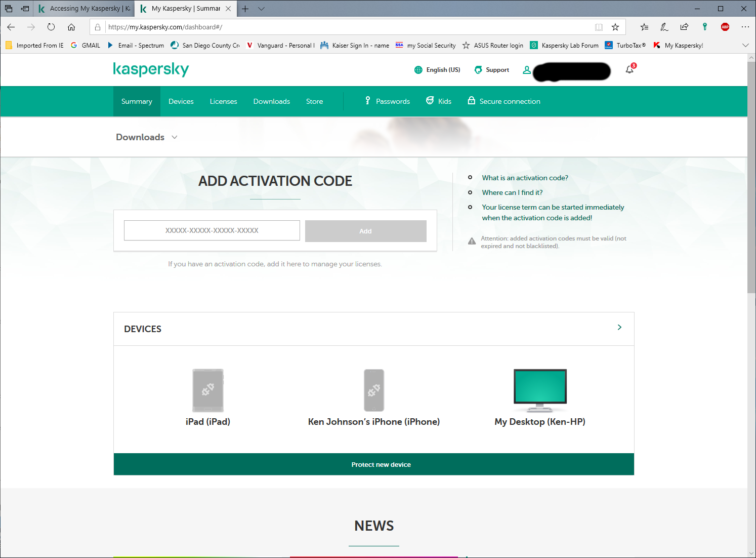
Task: Open My Kaspersky! bookmark
Action: coord(678,45)
